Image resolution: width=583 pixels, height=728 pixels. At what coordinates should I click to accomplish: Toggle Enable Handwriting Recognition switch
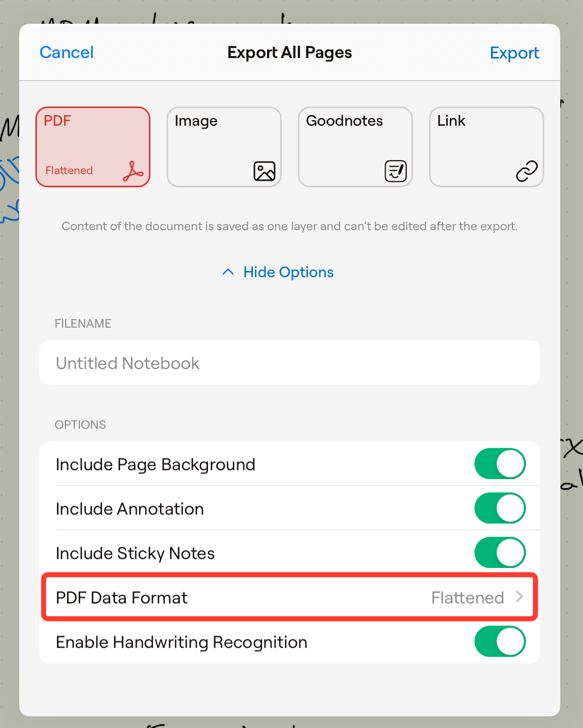tap(500, 642)
